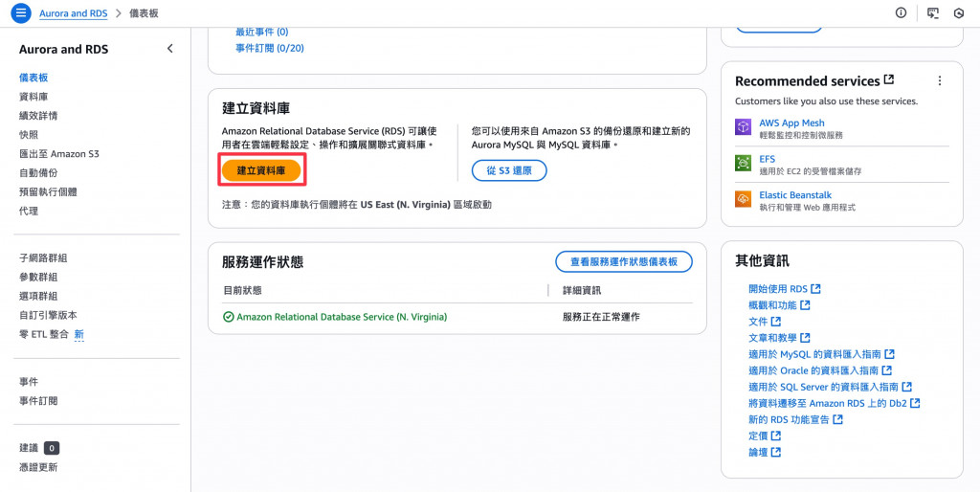The image size is (980, 492).
Task: Click the 服務運作狀態 section heading
Action: click(263, 262)
